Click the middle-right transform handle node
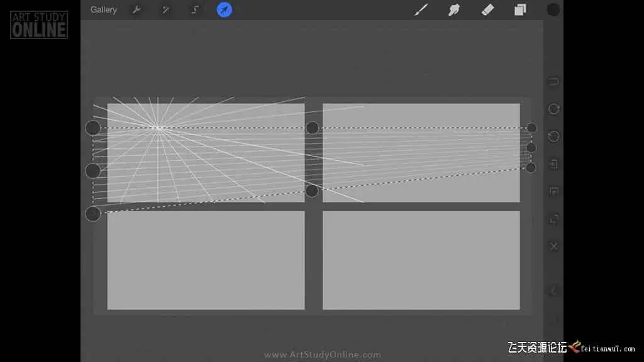644x362 pixels. coord(531,148)
